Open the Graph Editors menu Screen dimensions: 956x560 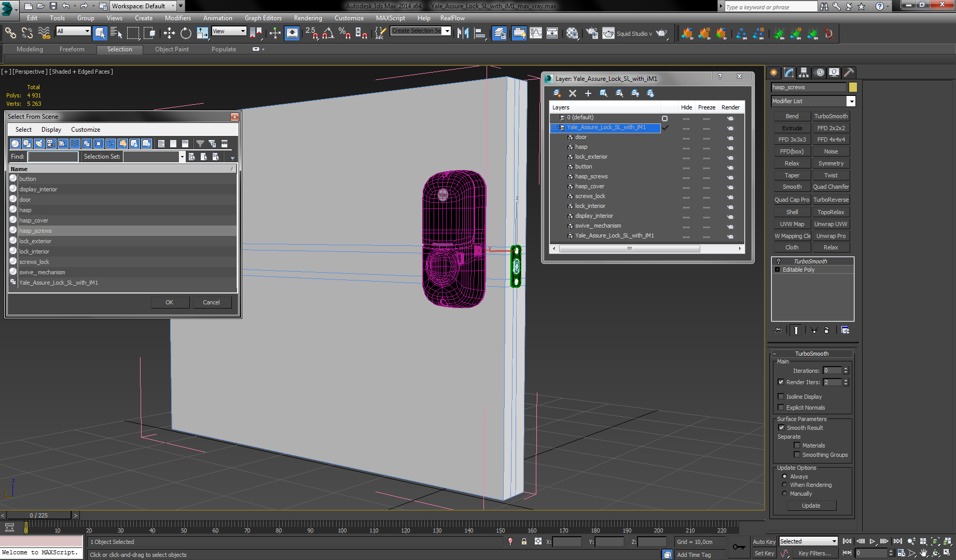coord(263,18)
